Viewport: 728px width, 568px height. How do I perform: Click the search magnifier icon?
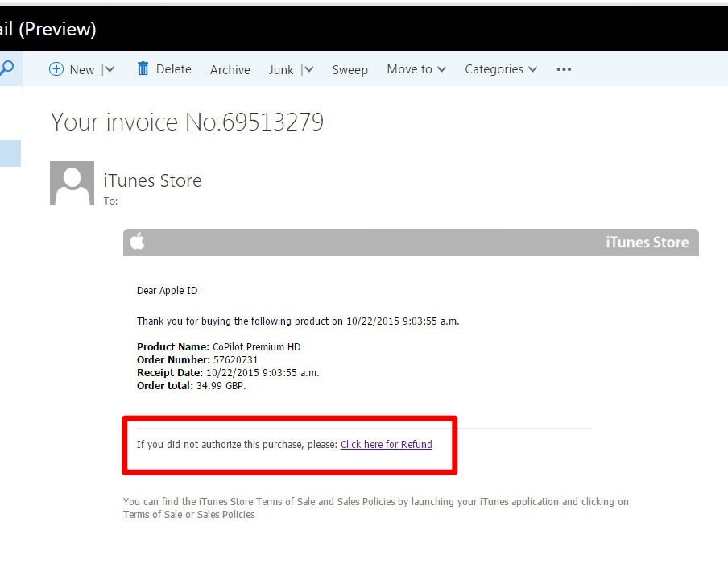6,68
